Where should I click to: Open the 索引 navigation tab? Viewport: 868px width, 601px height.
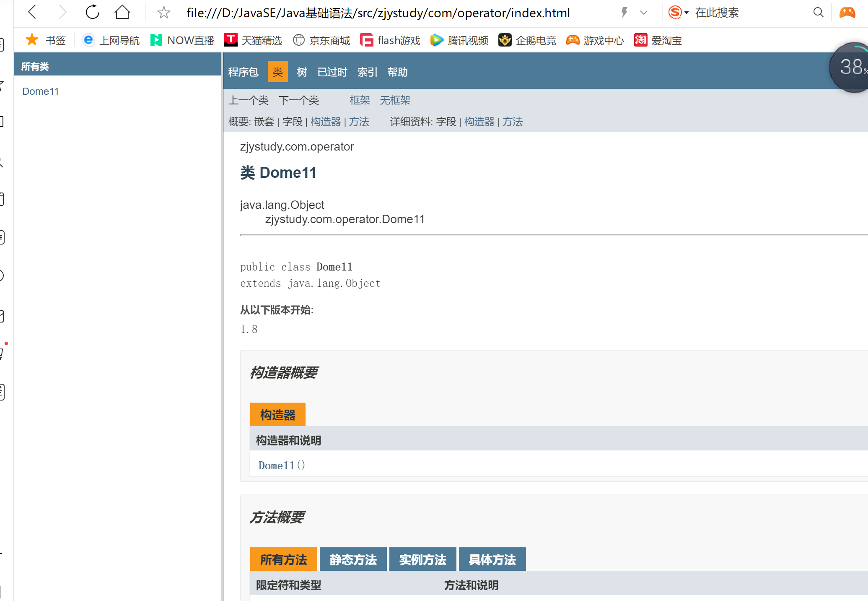pos(367,72)
